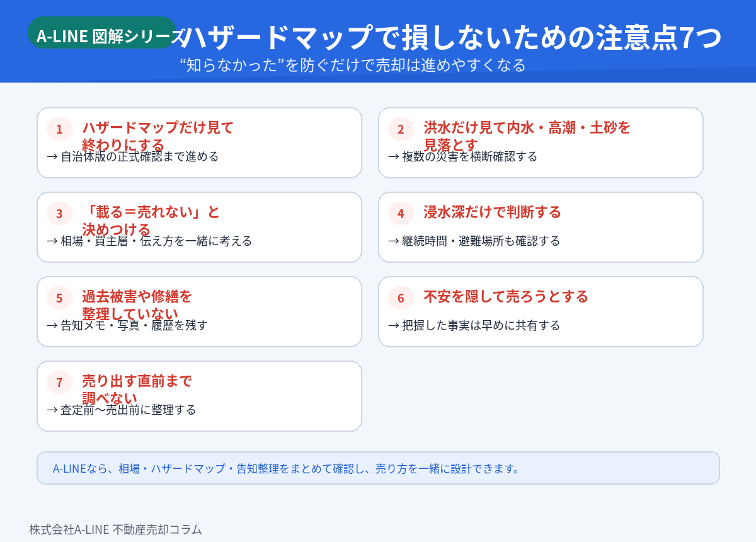Viewport: 756px width, 542px height.
Task: Click the number 6 circle badge
Action: tap(401, 298)
